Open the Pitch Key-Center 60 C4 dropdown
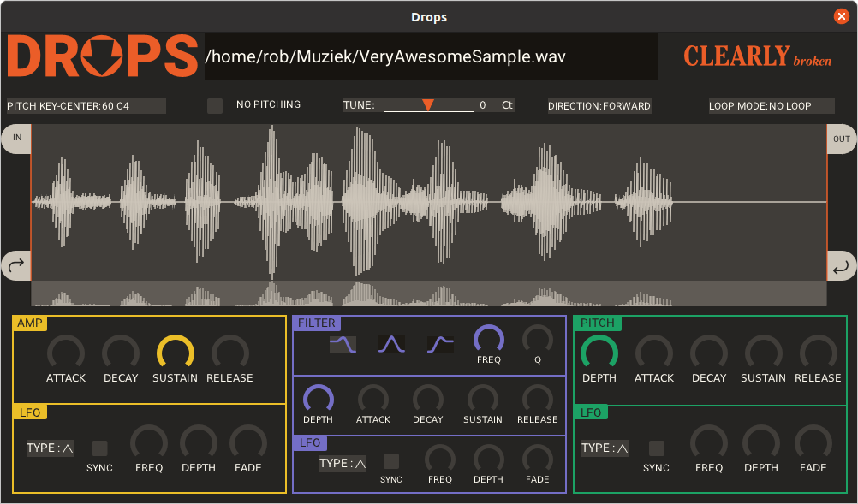Viewport: 858px width, 504px height. 86,106
